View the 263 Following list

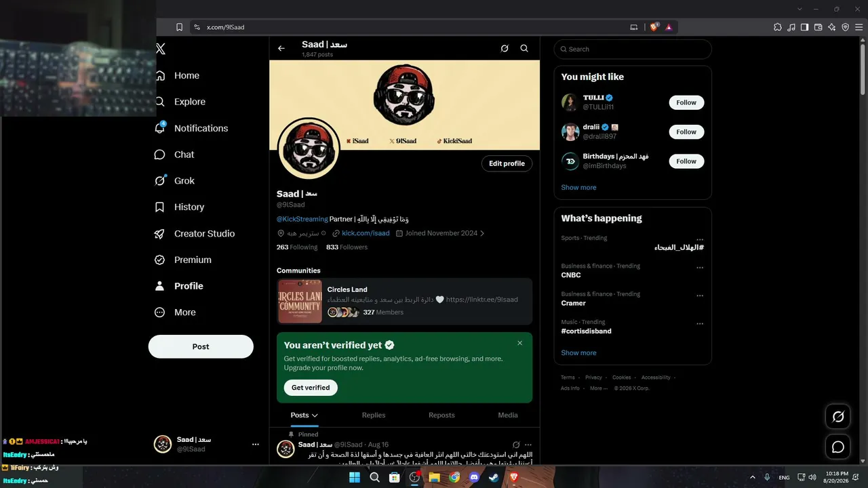pos(297,247)
